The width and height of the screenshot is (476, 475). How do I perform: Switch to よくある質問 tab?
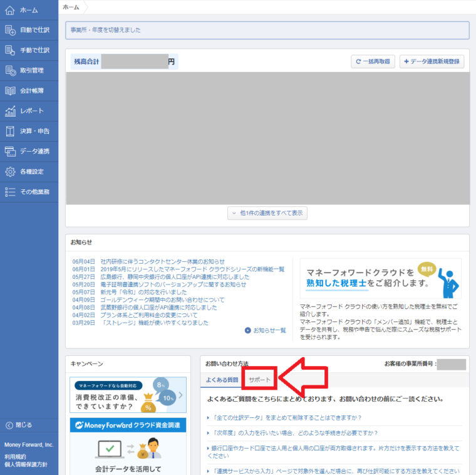click(222, 380)
